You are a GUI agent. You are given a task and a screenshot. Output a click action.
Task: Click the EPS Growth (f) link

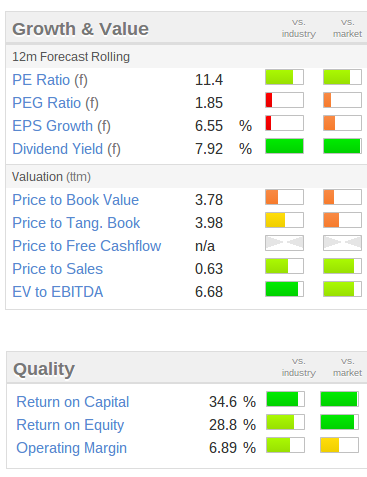(x=61, y=126)
